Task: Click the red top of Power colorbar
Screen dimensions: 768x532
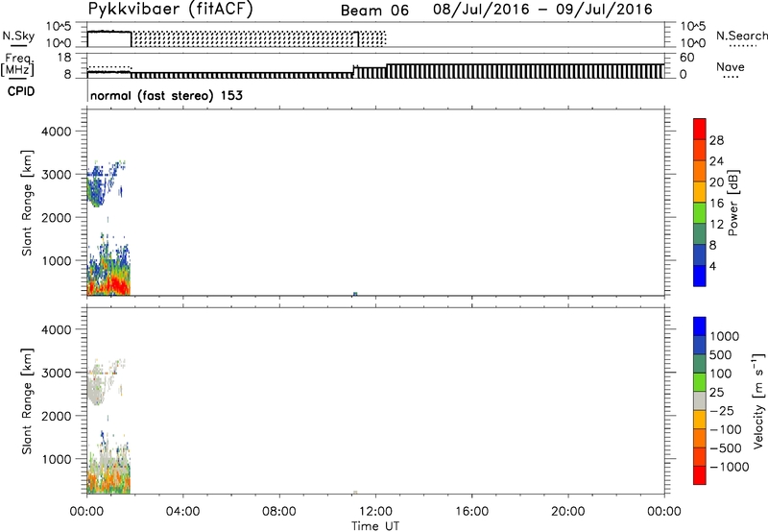Action: (700, 129)
